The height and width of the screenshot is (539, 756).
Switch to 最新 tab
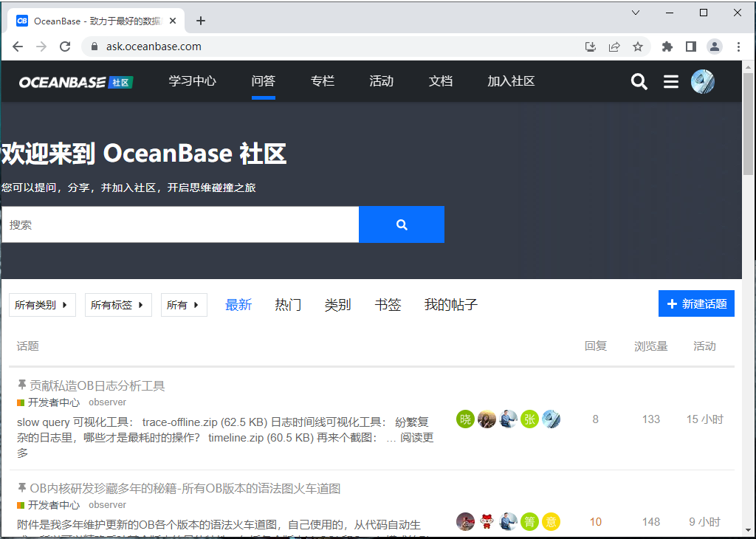[x=238, y=305]
